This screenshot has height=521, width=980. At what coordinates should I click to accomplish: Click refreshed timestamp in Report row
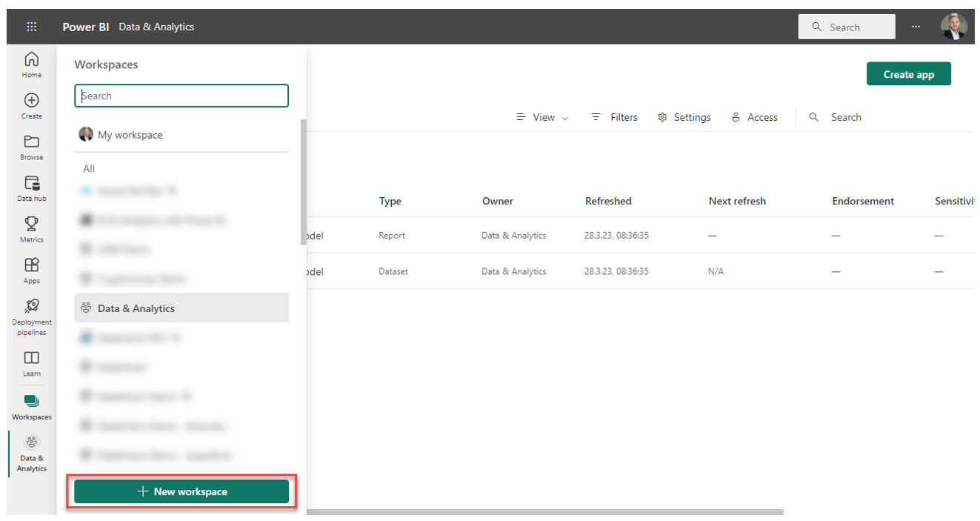[616, 236]
